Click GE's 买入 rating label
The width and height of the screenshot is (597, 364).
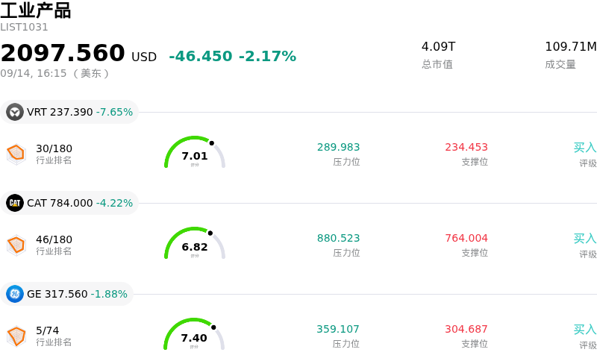585,330
